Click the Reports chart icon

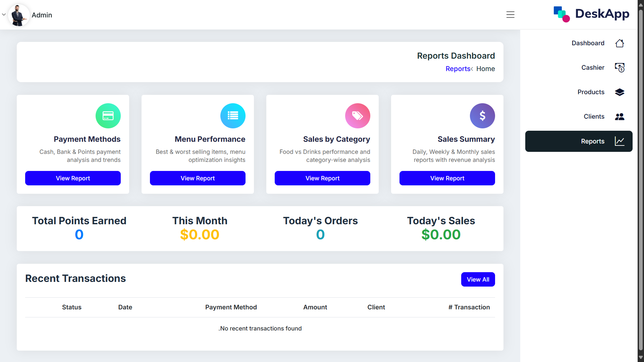619,141
